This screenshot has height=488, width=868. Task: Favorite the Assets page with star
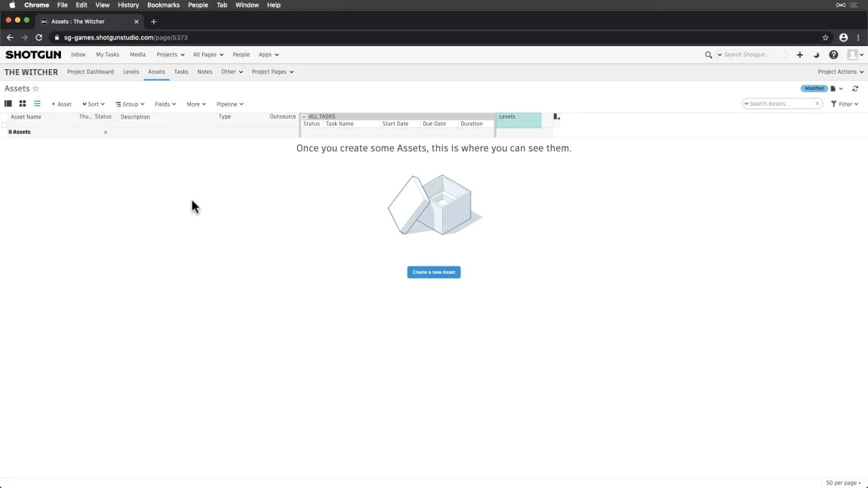(36, 89)
